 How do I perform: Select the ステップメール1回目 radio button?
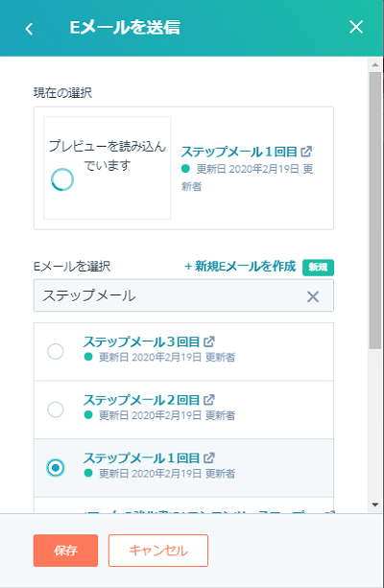click(x=56, y=468)
